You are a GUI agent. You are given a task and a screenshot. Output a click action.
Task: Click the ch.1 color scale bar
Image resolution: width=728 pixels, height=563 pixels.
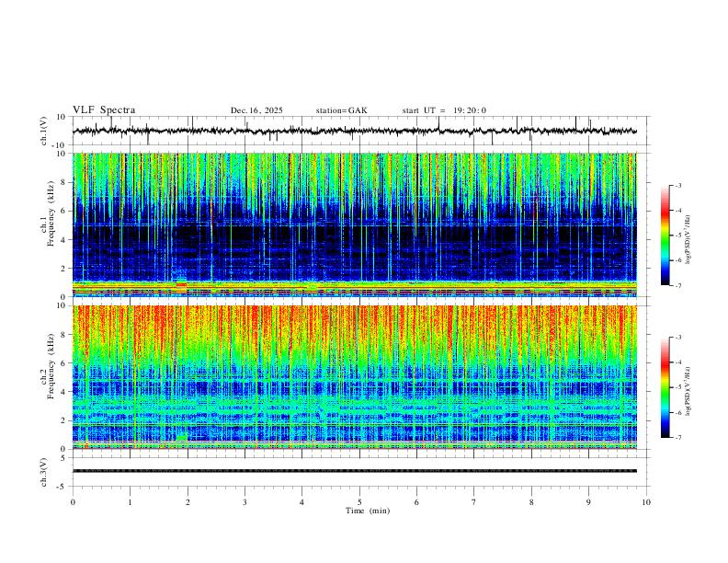click(665, 236)
